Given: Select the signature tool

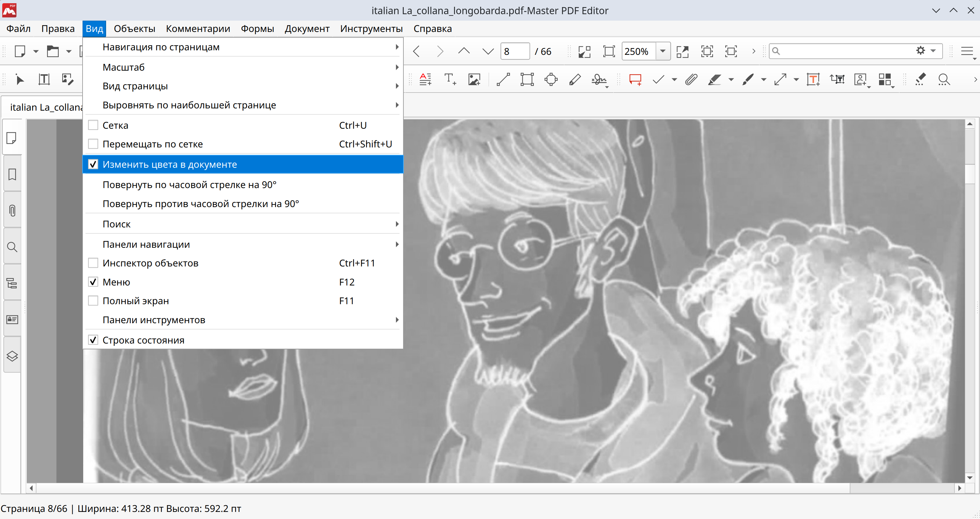Looking at the screenshot, I should [x=599, y=80].
